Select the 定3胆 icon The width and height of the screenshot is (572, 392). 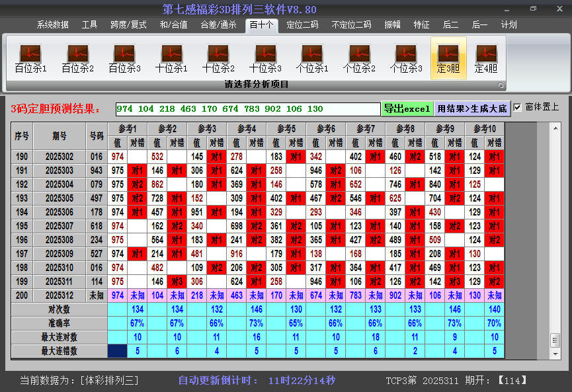[448, 58]
